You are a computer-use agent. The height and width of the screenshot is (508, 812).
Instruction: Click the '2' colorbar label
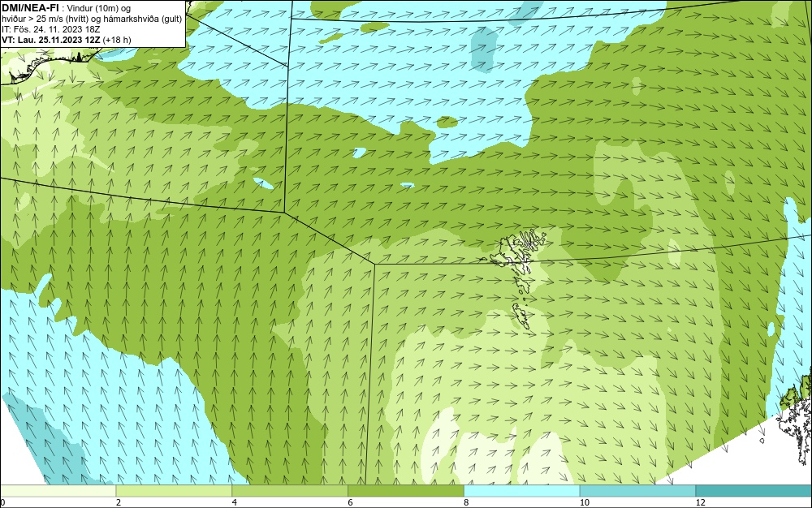[x=119, y=502]
